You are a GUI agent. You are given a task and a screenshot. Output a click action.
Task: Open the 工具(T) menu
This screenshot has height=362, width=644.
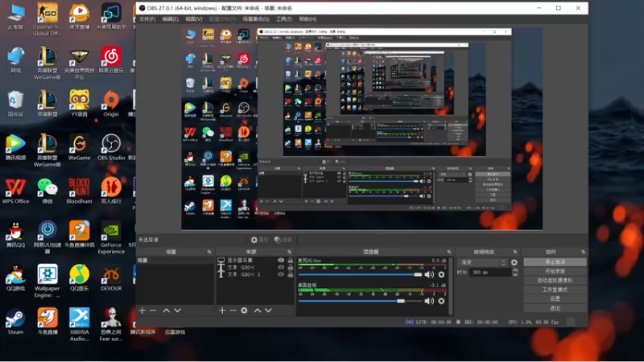click(284, 19)
